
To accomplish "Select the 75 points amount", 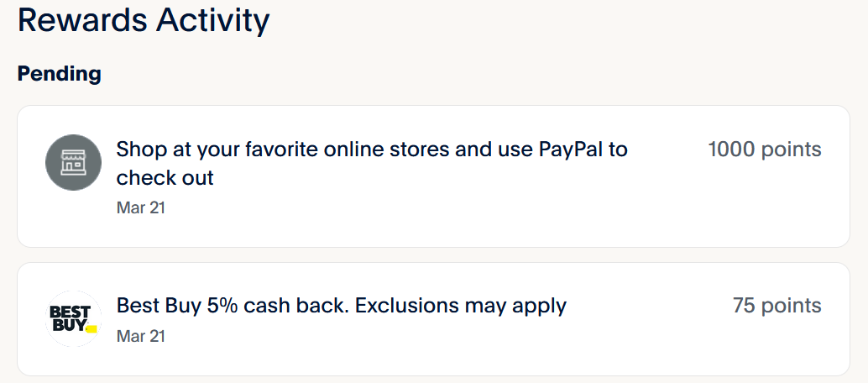I will [x=776, y=306].
